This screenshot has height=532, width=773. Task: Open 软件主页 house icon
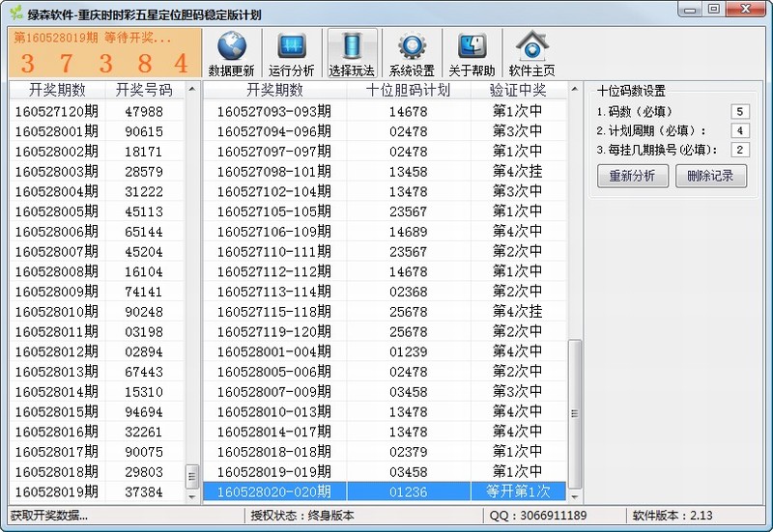[531, 47]
